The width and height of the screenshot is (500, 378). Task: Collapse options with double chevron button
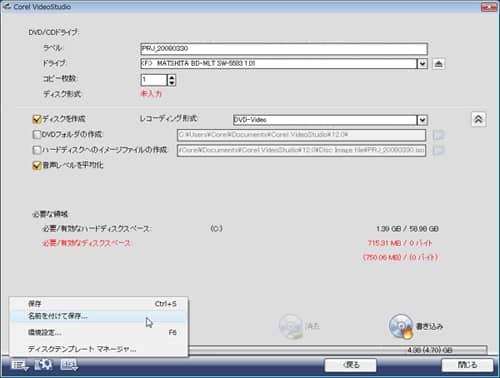click(478, 119)
